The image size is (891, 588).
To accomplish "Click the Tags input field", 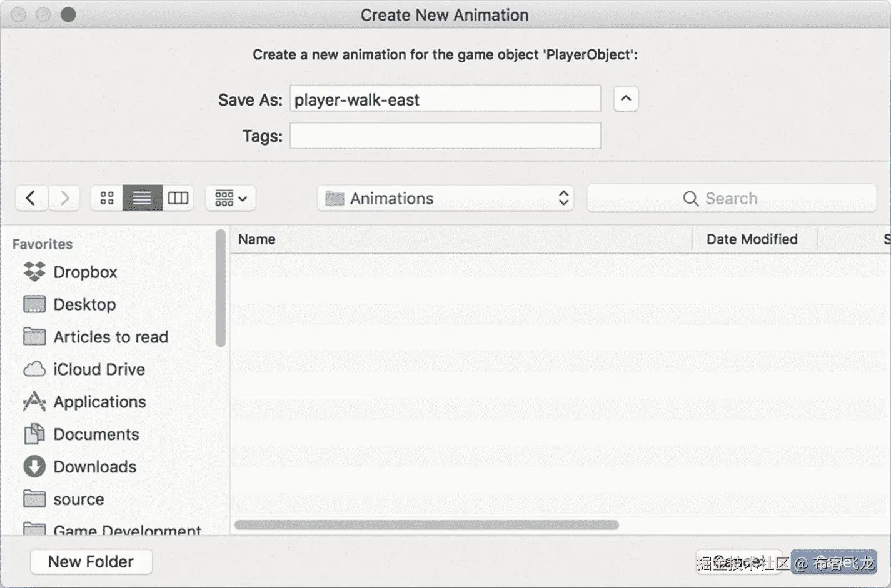I will [445, 136].
